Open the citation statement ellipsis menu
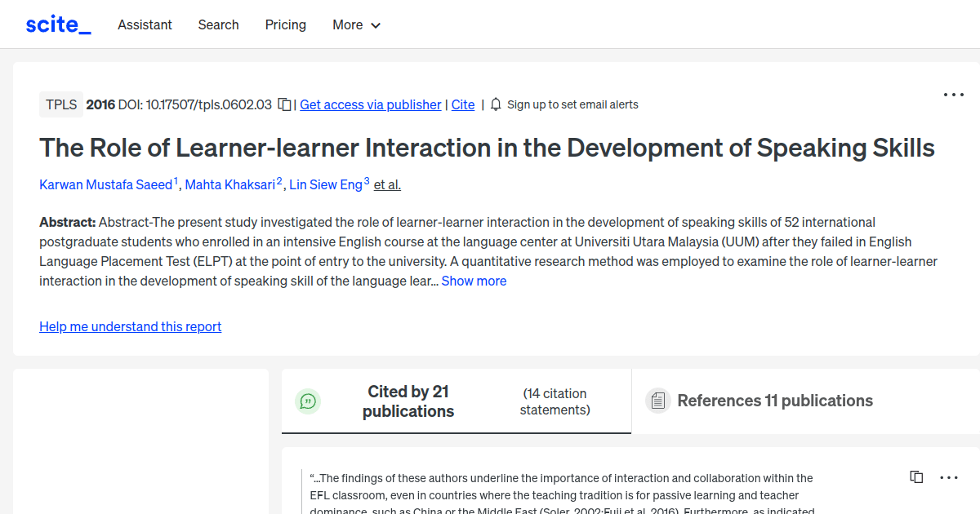 [949, 476]
